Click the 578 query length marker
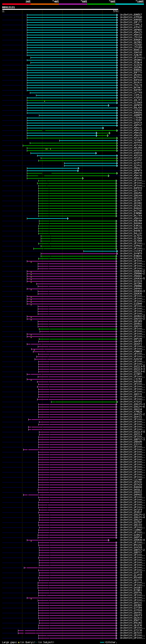This screenshot has height=644, width=146. [115, 11]
